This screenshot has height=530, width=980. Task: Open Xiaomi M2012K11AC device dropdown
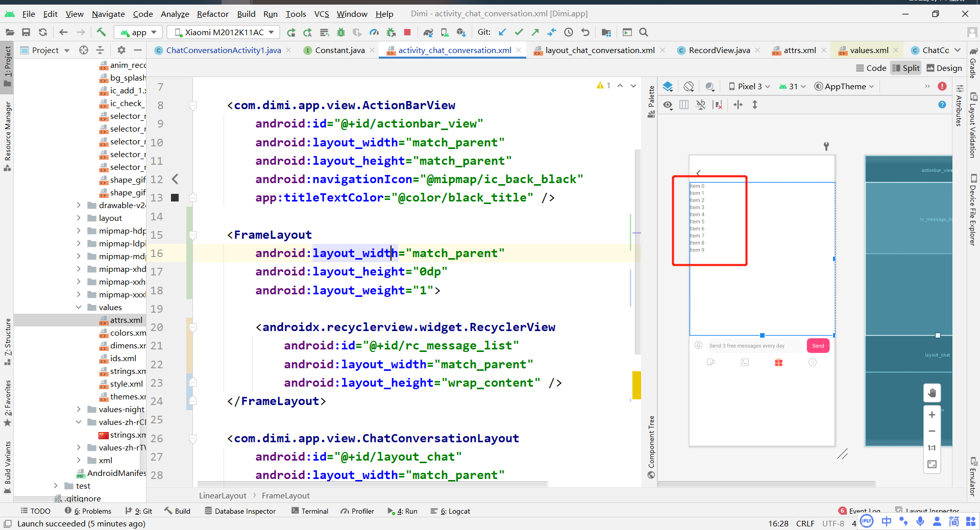224,32
